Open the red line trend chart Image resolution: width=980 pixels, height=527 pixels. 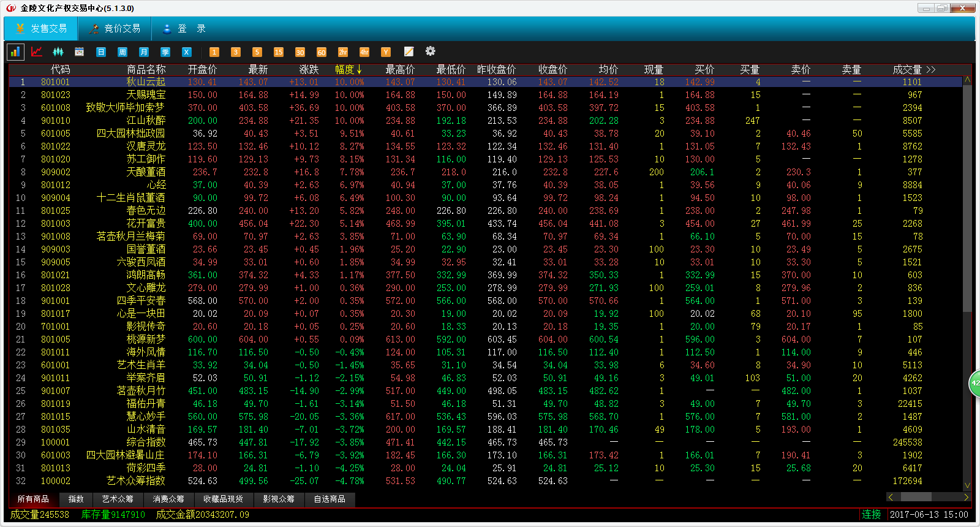[x=37, y=52]
